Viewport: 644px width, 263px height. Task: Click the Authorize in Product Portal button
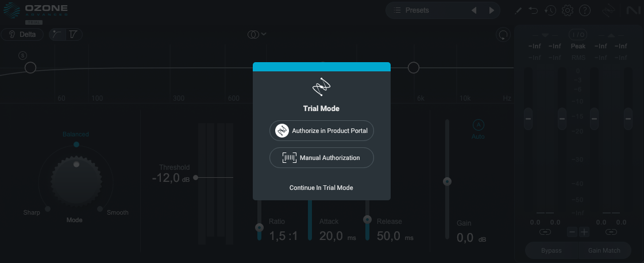coord(322,131)
